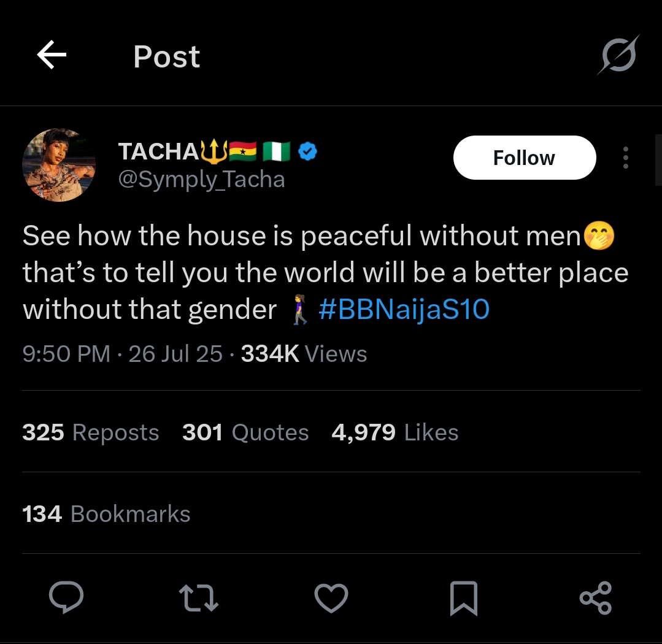Screen dimensions: 662x644
Task: View the 325 Reposts list
Action: [x=91, y=432]
